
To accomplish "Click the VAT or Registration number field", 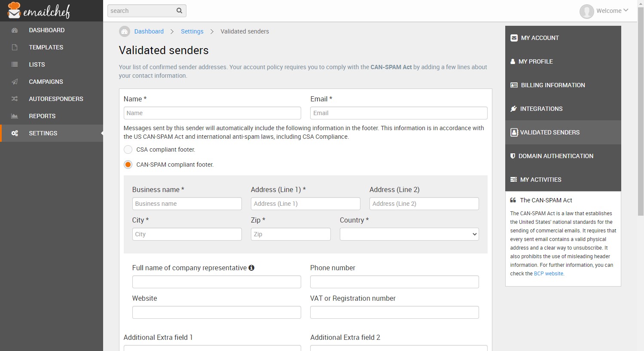I will tap(394, 312).
